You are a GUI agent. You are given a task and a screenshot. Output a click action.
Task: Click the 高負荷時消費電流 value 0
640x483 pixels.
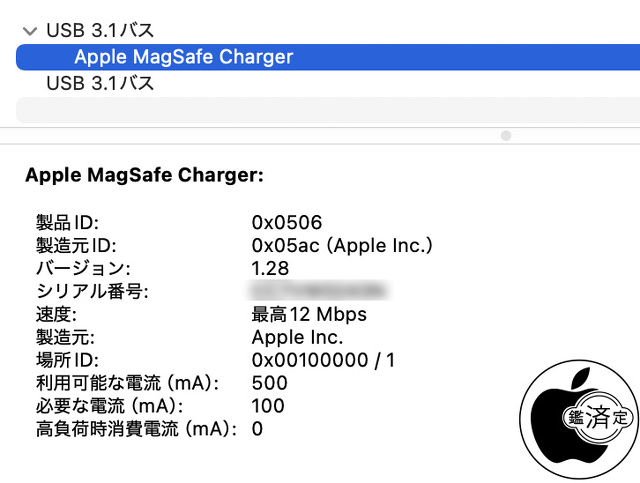[x=257, y=429]
